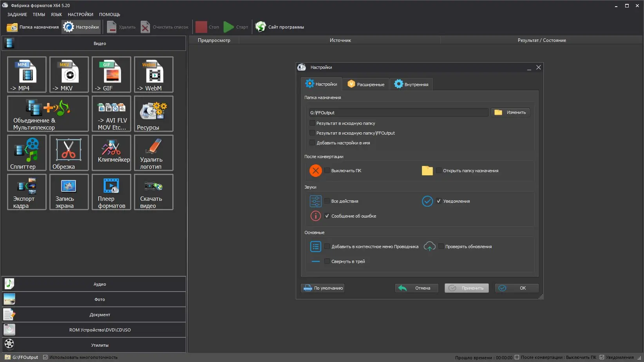Click the G:\FFOutput destination path field
Viewport: 644px width, 362px height.
[398, 113]
